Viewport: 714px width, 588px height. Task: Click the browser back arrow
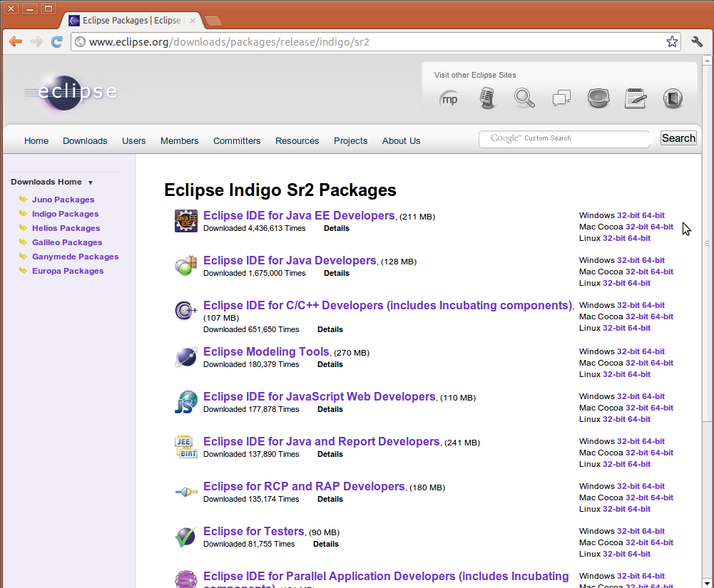tap(16, 42)
